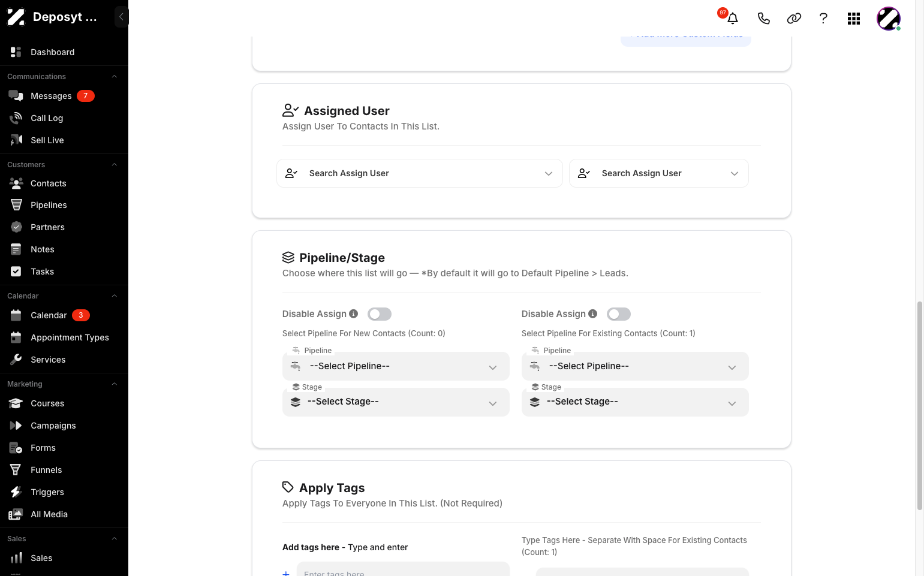This screenshot has width=924, height=576.
Task: Click the Services wrench icon
Action: [16, 360]
